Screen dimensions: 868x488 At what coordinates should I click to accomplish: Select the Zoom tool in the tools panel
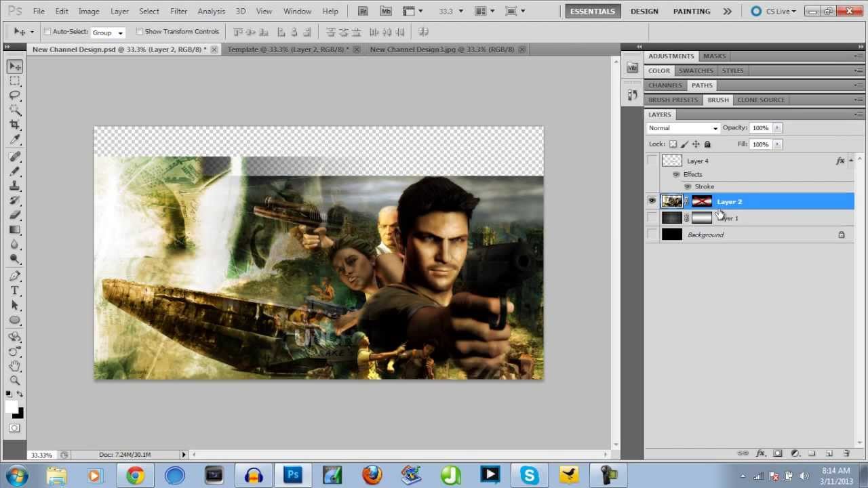[x=15, y=380]
